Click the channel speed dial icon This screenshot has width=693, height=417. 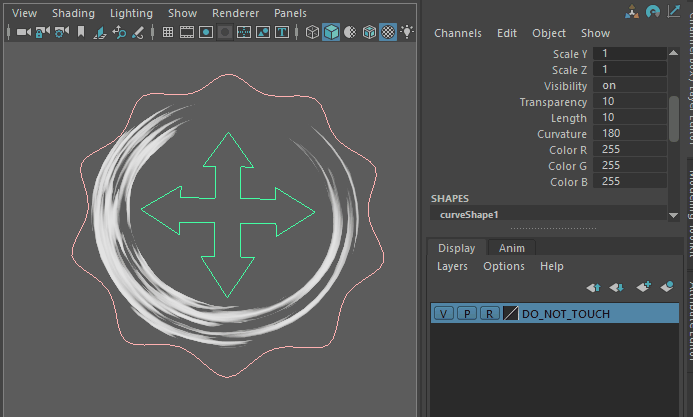coord(653,11)
